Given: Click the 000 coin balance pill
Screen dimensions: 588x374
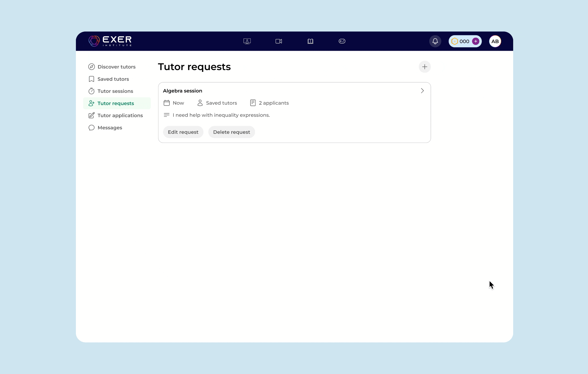Looking at the screenshot, I should point(465,41).
